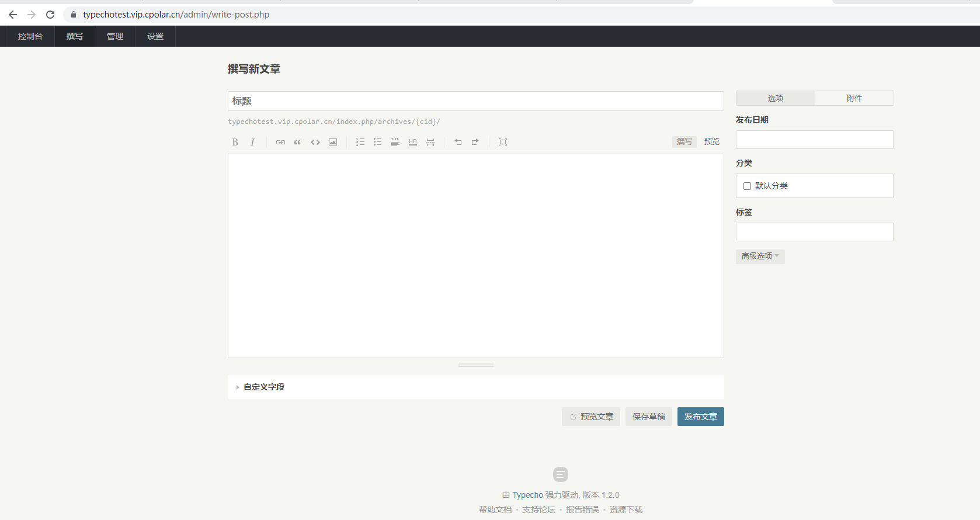Go back in browser history
The width and height of the screenshot is (980, 520).
pyautogui.click(x=13, y=15)
